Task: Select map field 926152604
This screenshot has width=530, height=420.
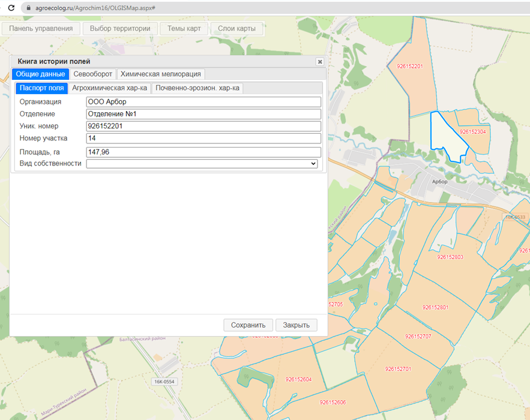Action: [x=298, y=379]
